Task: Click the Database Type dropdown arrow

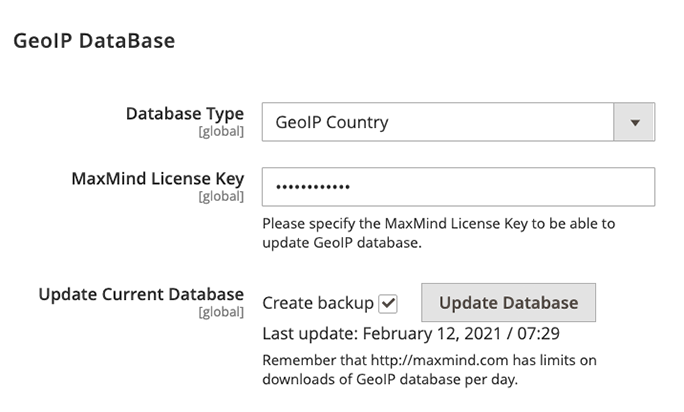Action: coord(634,123)
